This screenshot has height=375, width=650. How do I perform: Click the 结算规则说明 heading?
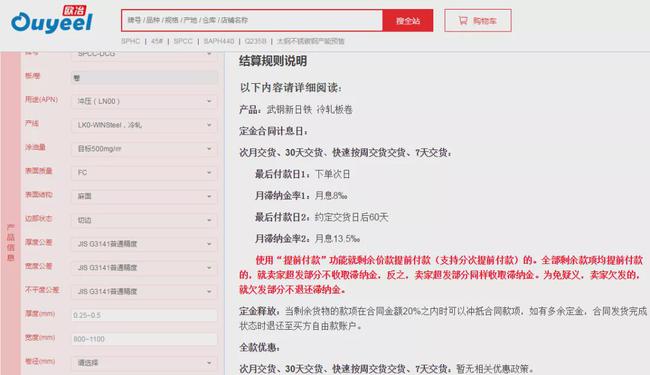[x=273, y=61]
